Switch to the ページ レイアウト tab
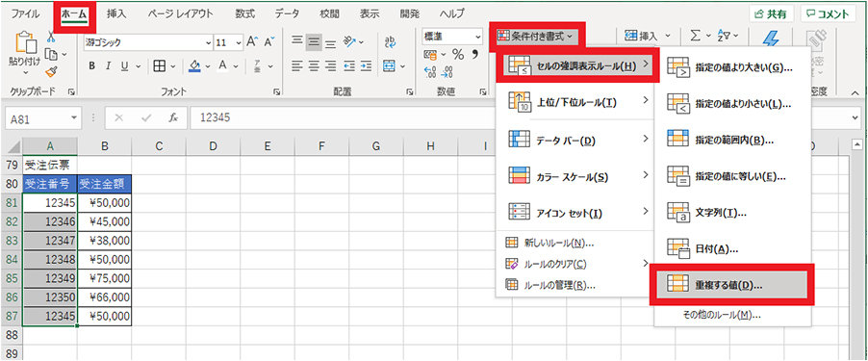The height and width of the screenshot is (361, 868). tap(181, 13)
